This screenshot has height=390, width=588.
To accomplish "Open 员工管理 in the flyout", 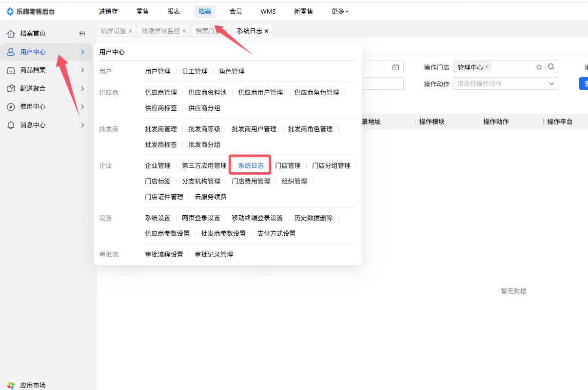I will [x=195, y=71].
